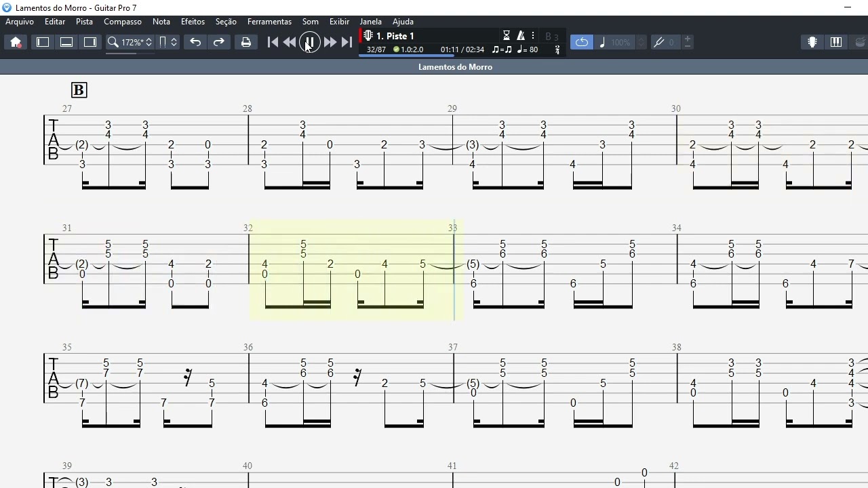This screenshot has height=488, width=868.
Task: Toggle the left edition palette panel
Action: click(43, 42)
